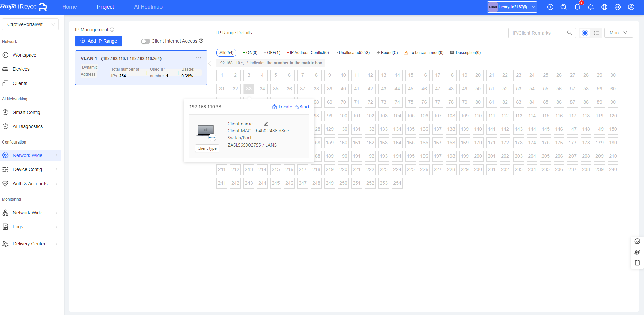Screen dimensions: 644x315
Task: Expand the CaptivePortalWifi project selector
Action: pos(30,24)
